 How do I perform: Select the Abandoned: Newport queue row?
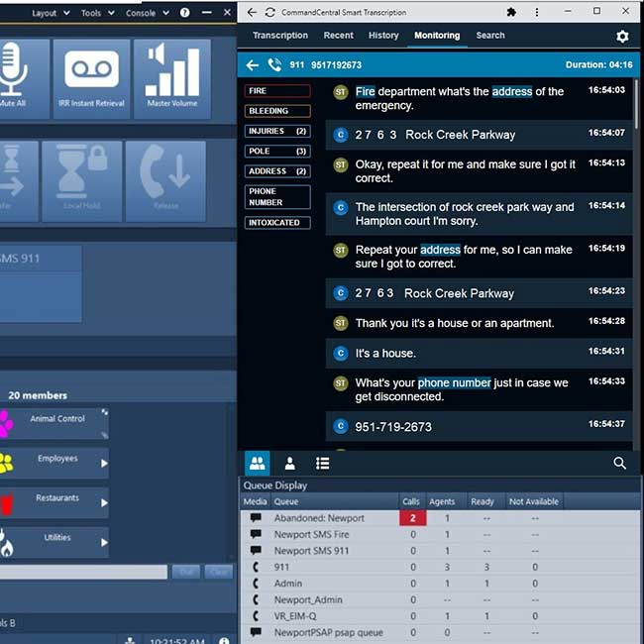[x=440, y=518]
